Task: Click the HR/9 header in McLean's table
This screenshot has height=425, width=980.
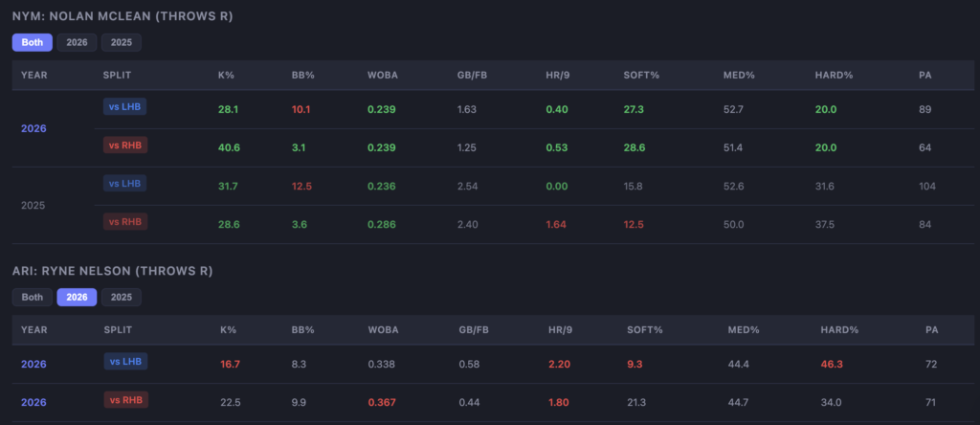Action: [559, 75]
